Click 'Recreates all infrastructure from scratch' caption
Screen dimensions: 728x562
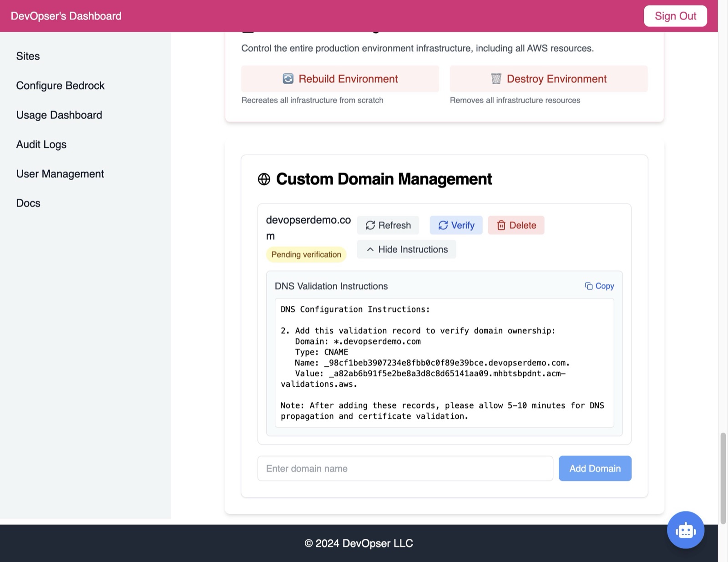(312, 100)
